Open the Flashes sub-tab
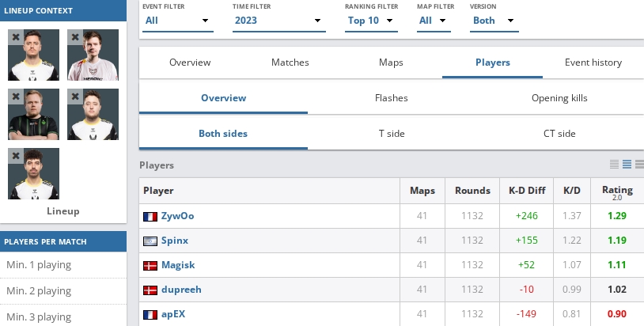This screenshot has width=644, height=326. (x=392, y=98)
